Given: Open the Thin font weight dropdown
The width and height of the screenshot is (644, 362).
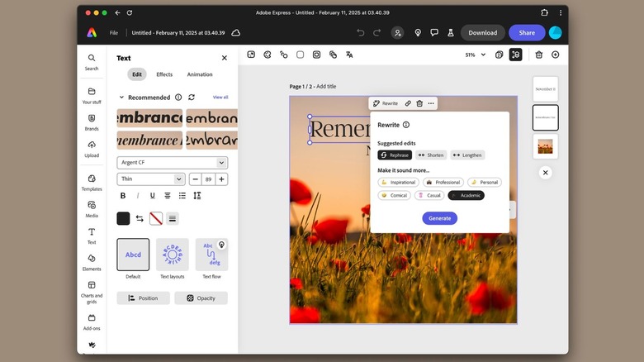Looking at the screenshot, I should tap(151, 179).
